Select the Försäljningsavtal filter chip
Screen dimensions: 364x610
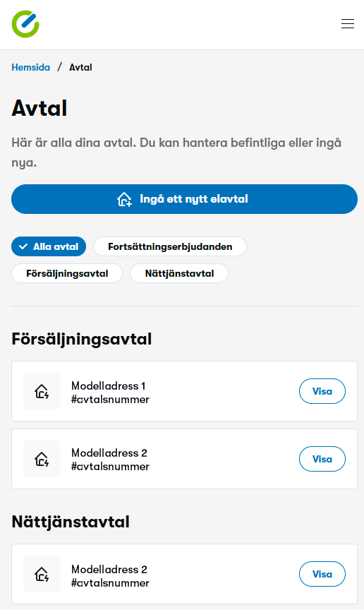pos(67,273)
